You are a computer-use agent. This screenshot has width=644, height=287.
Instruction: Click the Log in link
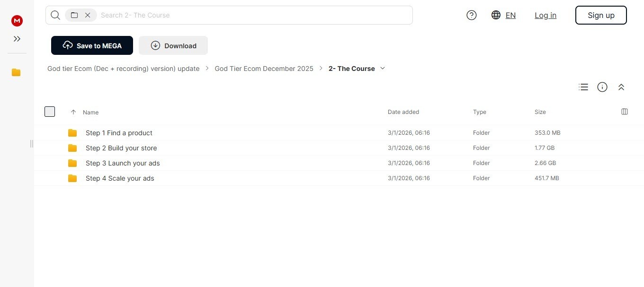click(546, 15)
